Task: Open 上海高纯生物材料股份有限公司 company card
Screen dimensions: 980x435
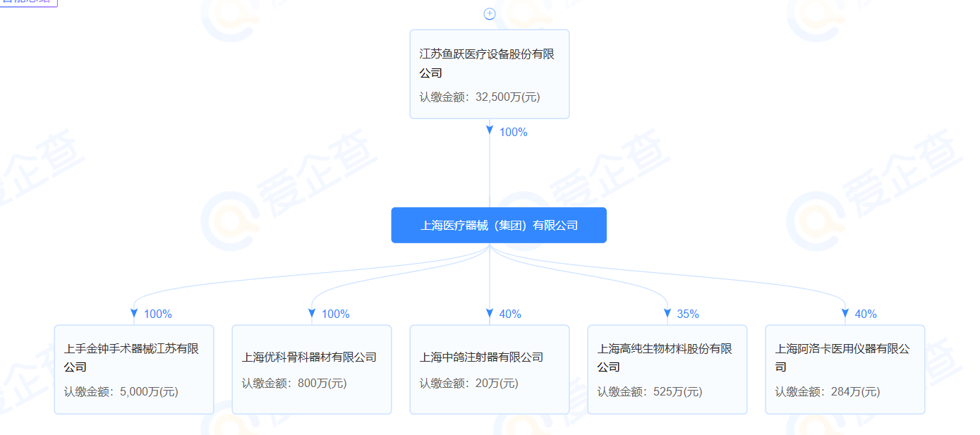Action: pyautogui.click(x=667, y=369)
